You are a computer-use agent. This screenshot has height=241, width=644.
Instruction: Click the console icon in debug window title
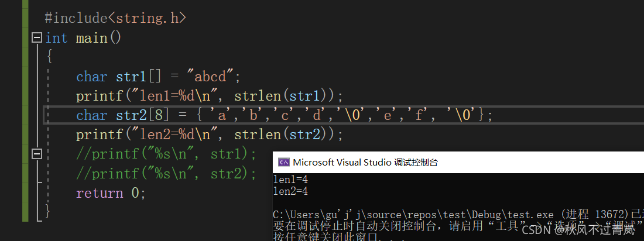point(284,162)
